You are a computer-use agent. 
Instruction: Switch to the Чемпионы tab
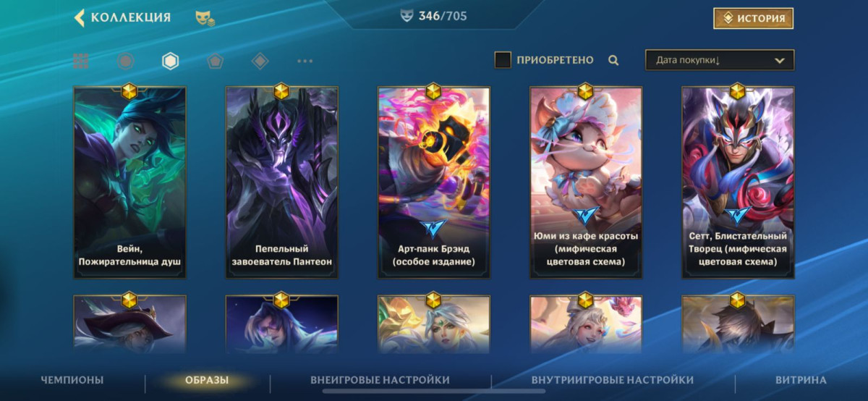(x=72, y=380)
